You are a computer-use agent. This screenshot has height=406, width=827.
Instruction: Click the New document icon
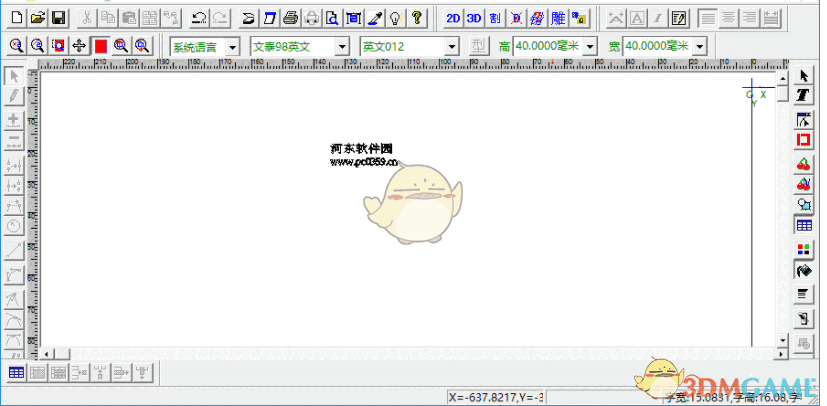coord(17,18)
